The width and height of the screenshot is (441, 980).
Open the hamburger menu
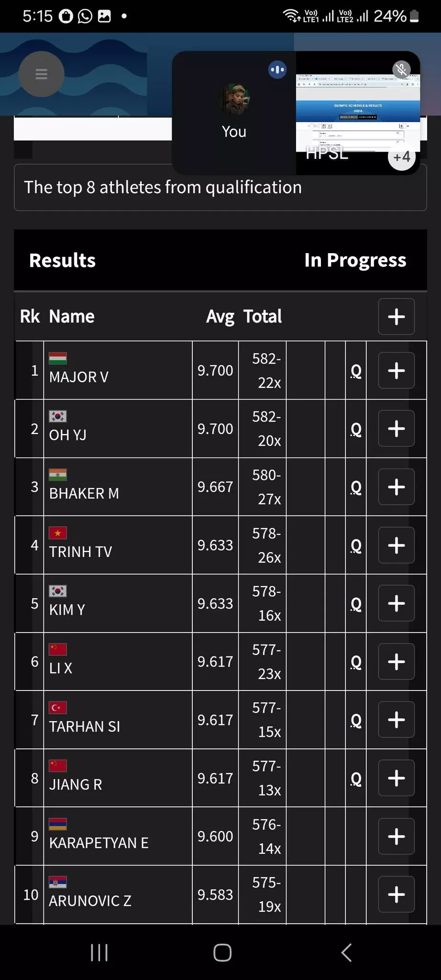click(x=41, y=74)
